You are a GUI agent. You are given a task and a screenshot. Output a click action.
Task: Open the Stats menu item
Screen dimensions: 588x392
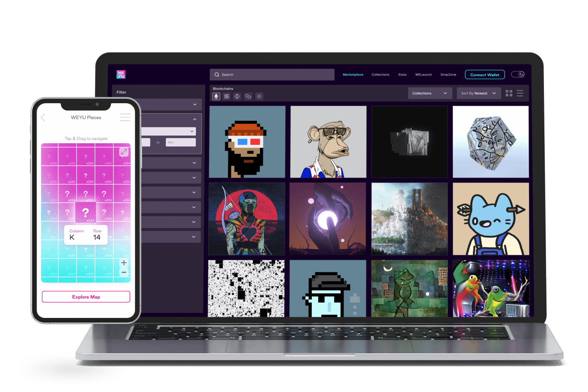402,75
